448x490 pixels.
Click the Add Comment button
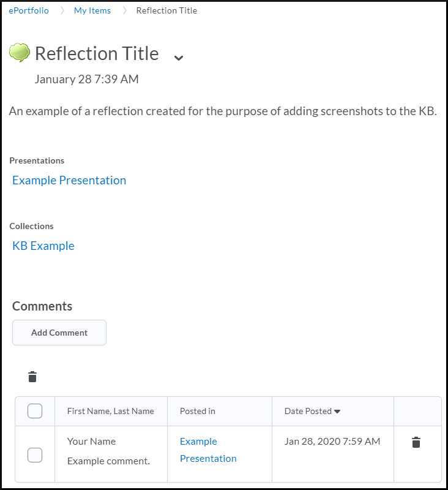[59, 333]
